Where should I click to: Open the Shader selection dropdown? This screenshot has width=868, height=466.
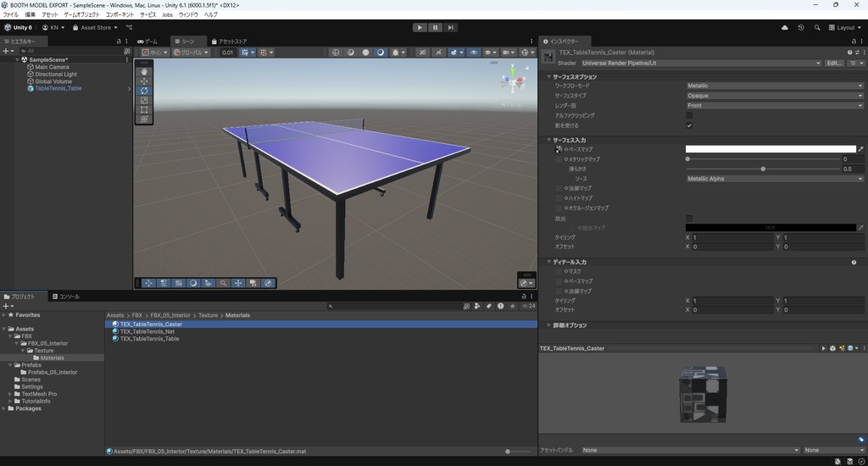(x=700, y=63)
